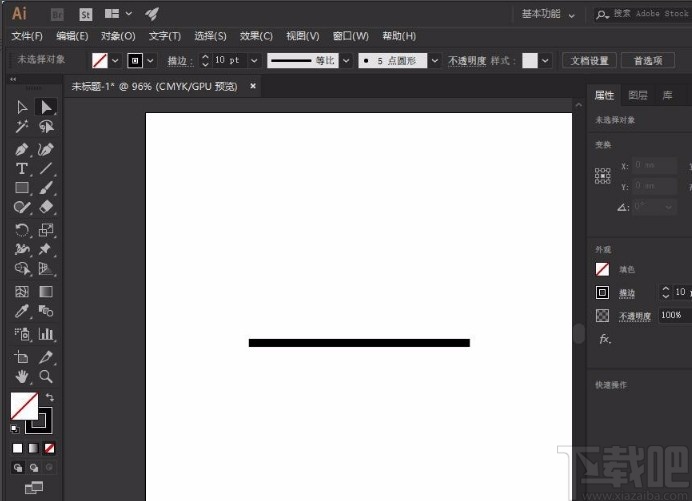Set paint mode to None
The width and height of the screenshot is (692, 501).
click(x=49, y=448)
